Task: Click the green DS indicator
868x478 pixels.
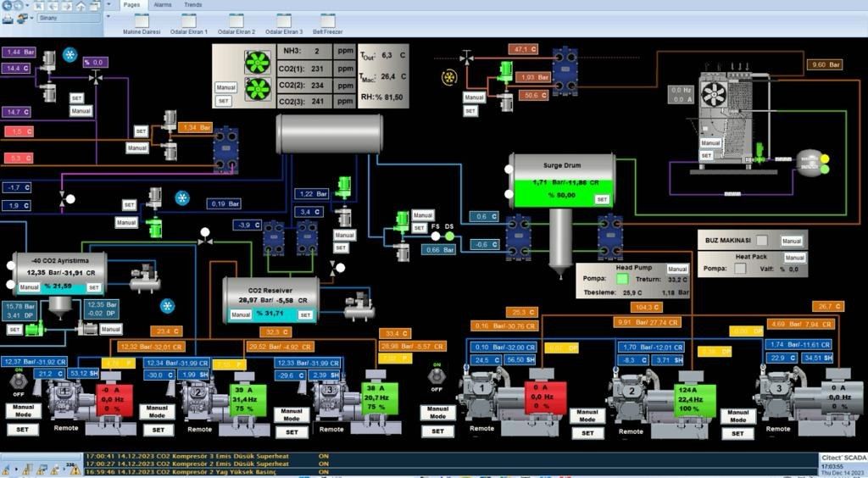Action: point(449,236)
